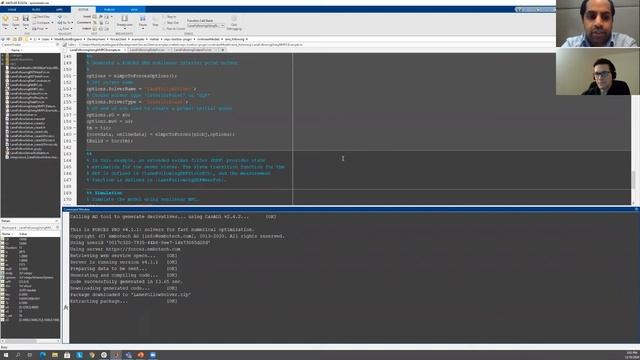Click the Step button
Screen dimensions: 640x360
(x=155, y=21)
